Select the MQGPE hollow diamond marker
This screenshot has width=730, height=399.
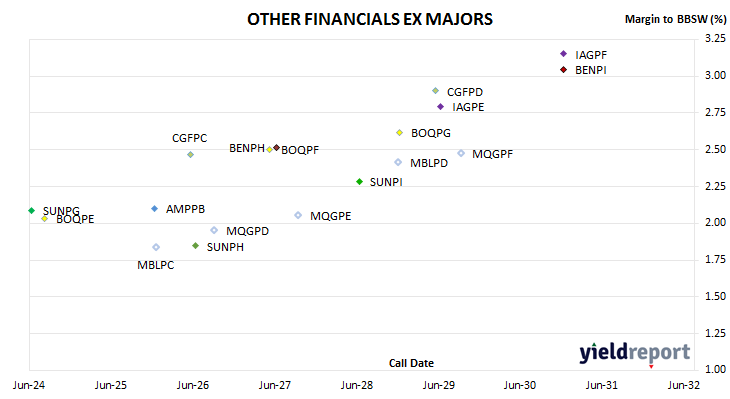pos(298,215)
